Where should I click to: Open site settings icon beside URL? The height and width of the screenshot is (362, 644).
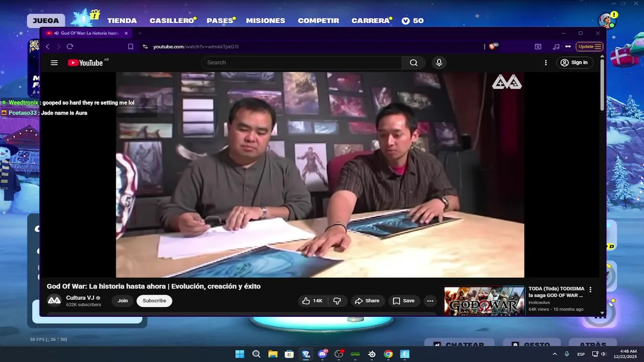(145, 47)
